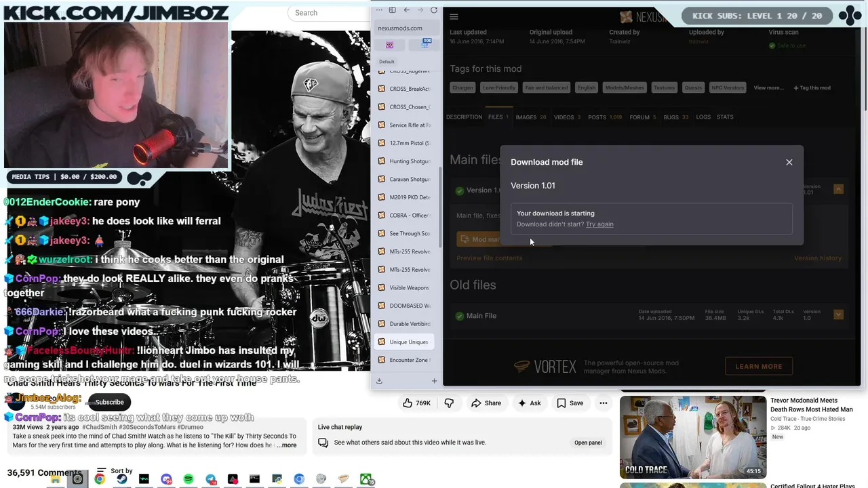Open the M2019 PKD sidebar tab

(406, 197)
